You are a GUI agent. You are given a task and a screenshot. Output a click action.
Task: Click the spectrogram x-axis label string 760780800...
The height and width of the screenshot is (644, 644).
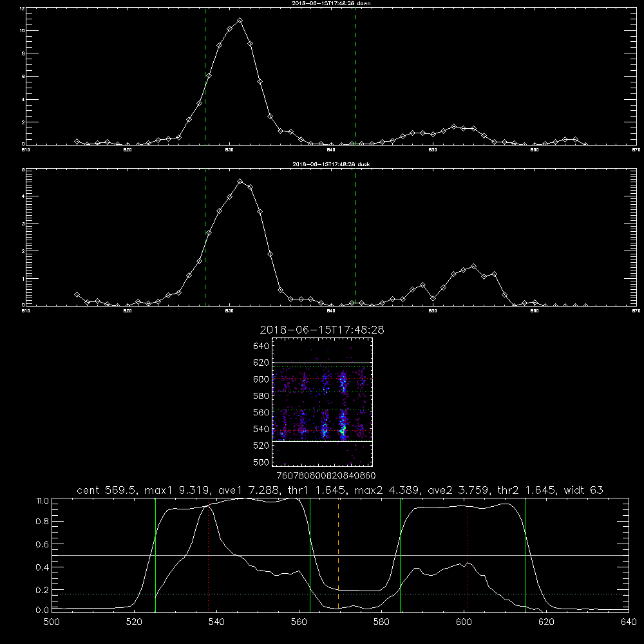pos(301,475)
